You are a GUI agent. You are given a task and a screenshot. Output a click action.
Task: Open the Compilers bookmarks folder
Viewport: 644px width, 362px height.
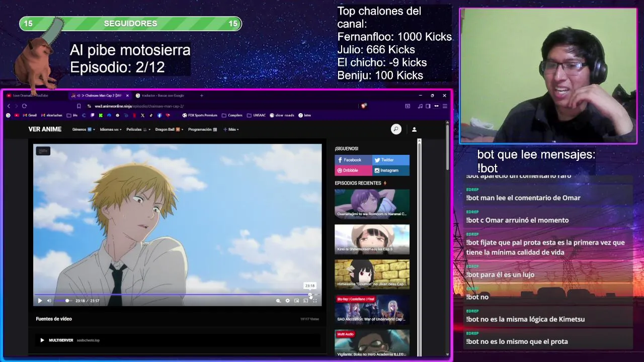pos(232,115)
